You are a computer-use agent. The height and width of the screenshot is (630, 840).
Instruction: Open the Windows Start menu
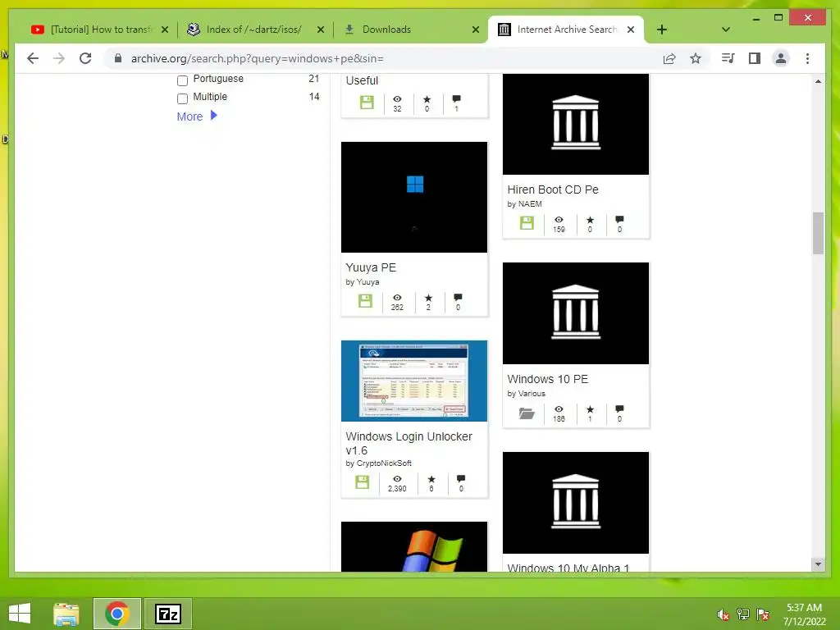20,614
